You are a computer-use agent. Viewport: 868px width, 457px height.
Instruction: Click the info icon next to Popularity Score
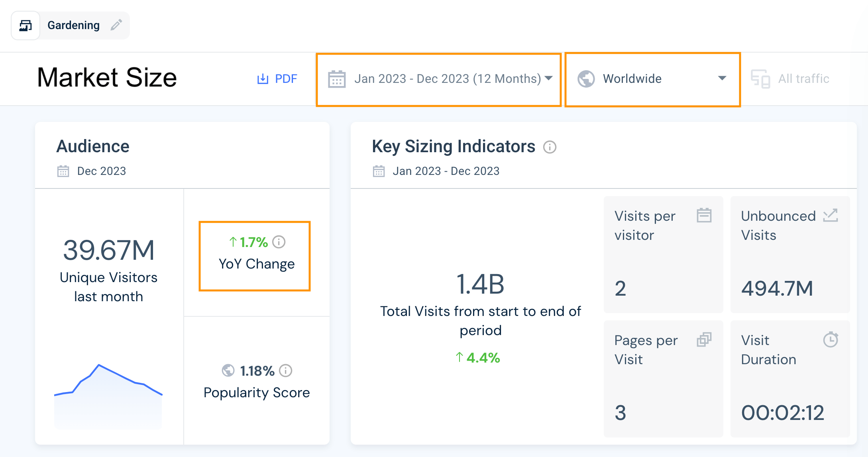point(285,371)
